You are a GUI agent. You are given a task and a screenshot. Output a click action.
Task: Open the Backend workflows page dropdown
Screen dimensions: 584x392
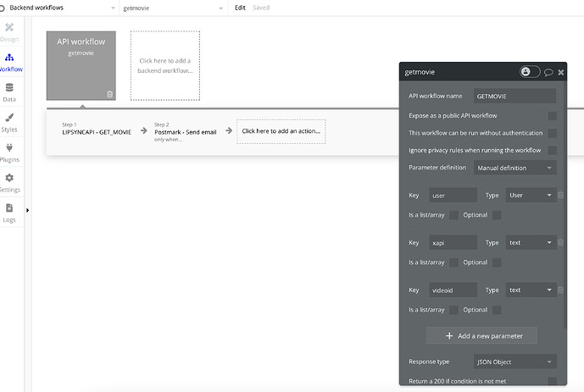[x=62, y=8]
